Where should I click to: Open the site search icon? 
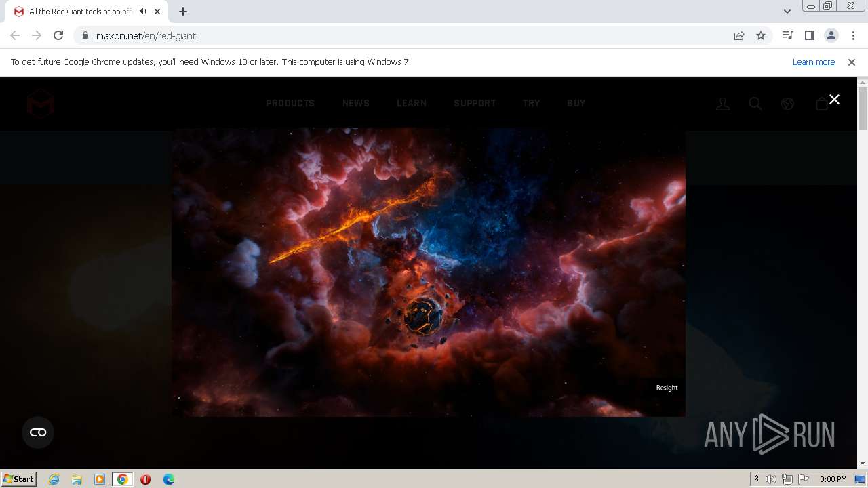click(755, 104)
